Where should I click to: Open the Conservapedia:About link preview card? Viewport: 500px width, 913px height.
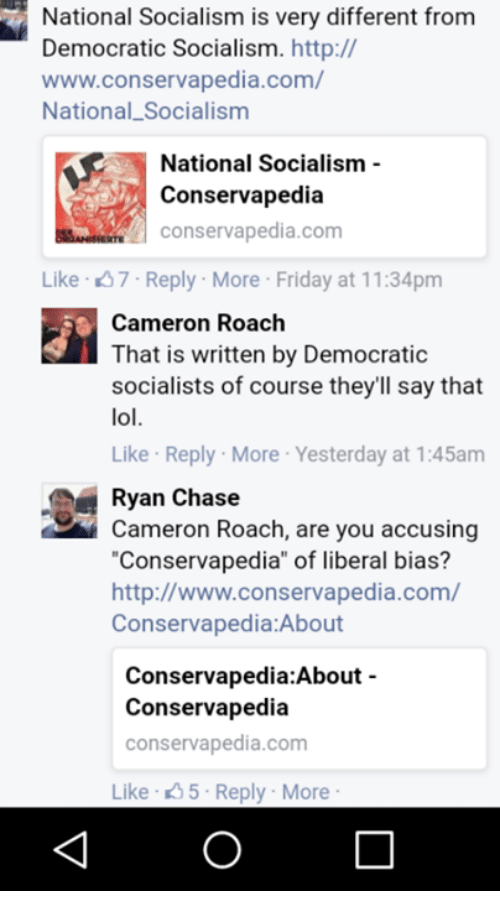click(x=299, y=708)
